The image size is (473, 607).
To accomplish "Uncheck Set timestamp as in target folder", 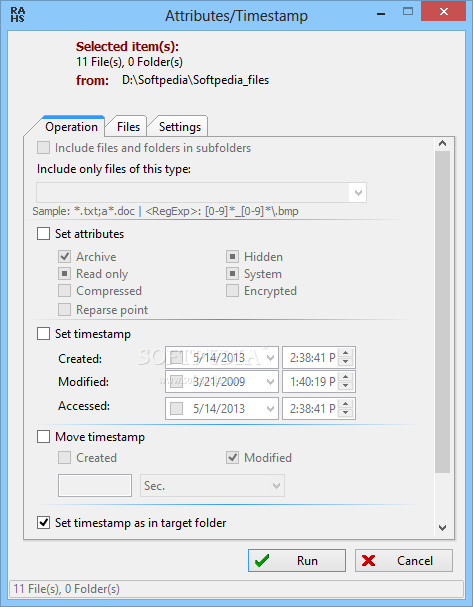I will coord(43,523).
